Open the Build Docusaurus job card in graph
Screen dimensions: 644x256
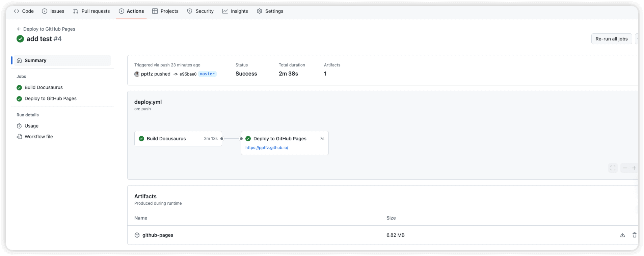[178, 139]
